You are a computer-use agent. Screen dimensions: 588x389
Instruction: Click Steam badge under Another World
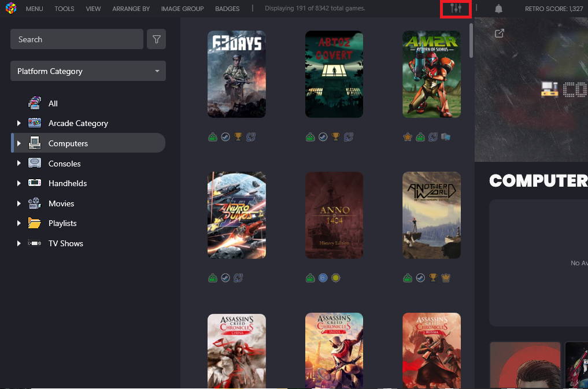(420, 277)
